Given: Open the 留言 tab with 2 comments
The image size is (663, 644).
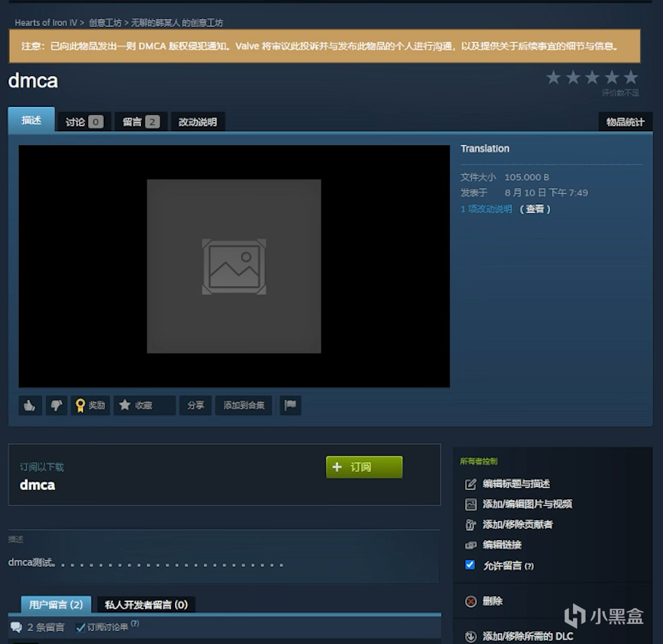Looking at the screenshot, I should pos(141,122).
